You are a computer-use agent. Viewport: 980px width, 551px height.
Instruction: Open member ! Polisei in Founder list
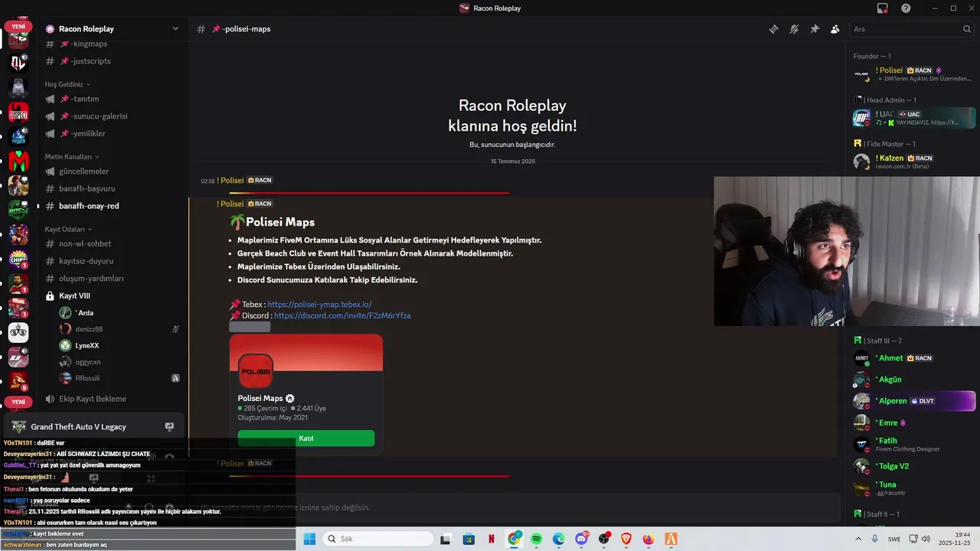pos(913,74)
